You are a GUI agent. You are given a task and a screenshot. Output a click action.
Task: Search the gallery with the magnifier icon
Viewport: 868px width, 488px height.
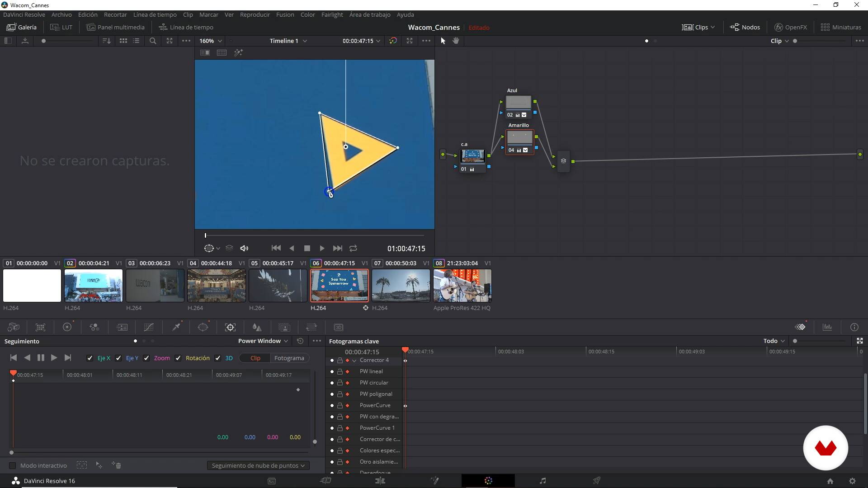point(153,41)
